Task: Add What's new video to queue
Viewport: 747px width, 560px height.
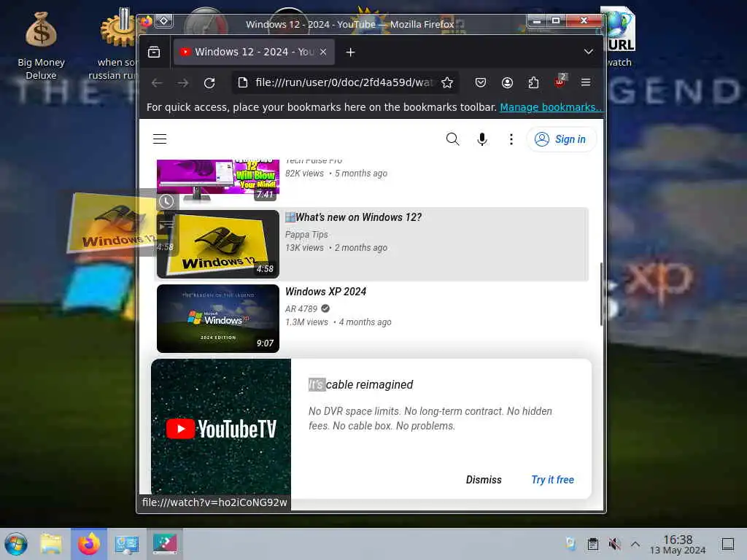Action: tap(166, 225)
